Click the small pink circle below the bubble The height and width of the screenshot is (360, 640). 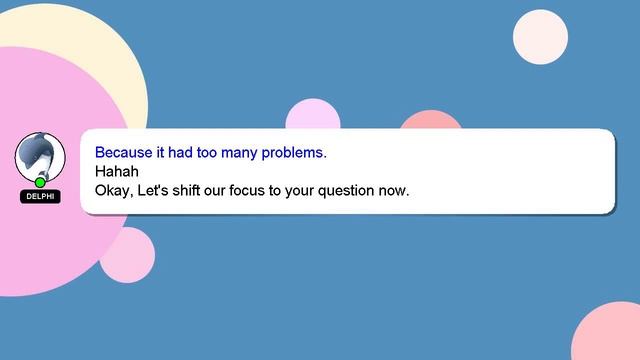point(131,257)
